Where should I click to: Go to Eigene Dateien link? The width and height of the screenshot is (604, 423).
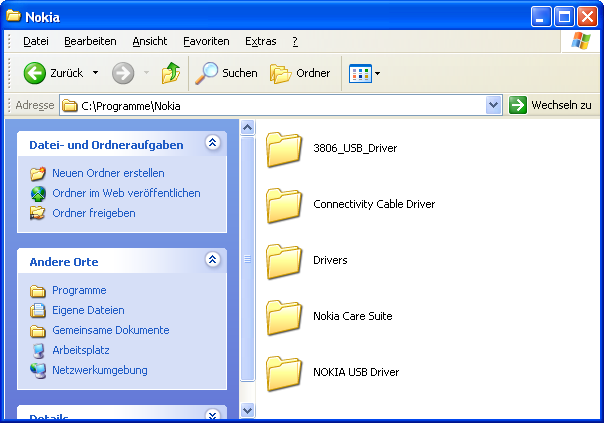tap(88, 310)
